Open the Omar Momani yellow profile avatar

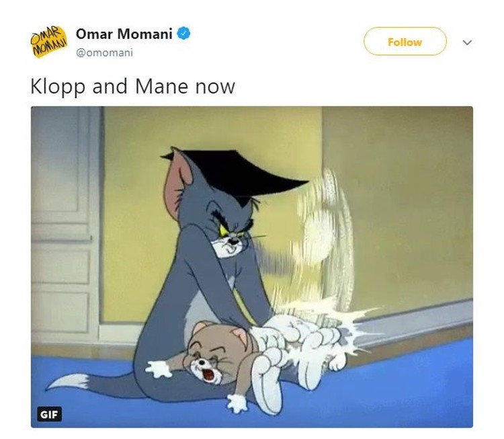click(49, 42)
